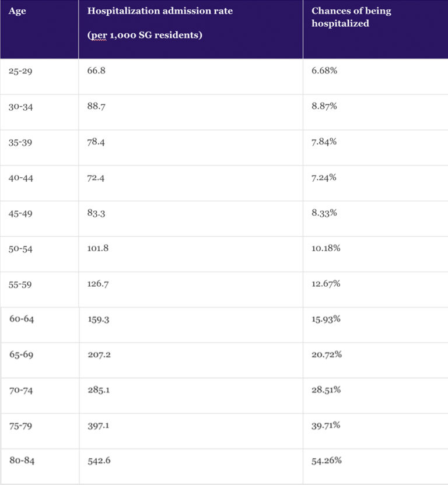Image resolution: width=448 pixels, height=485 pixels.
Task: Select the 25-29 age cell
Action: [x=21, y=71]
